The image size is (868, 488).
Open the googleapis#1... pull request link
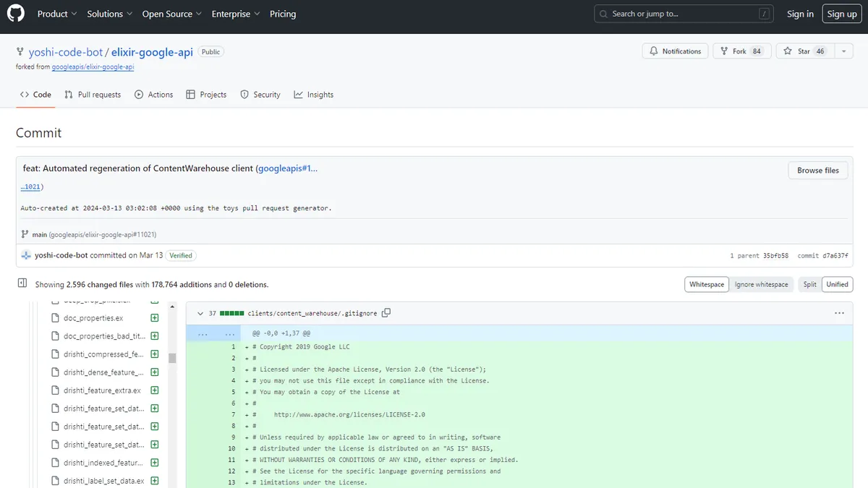288,168
